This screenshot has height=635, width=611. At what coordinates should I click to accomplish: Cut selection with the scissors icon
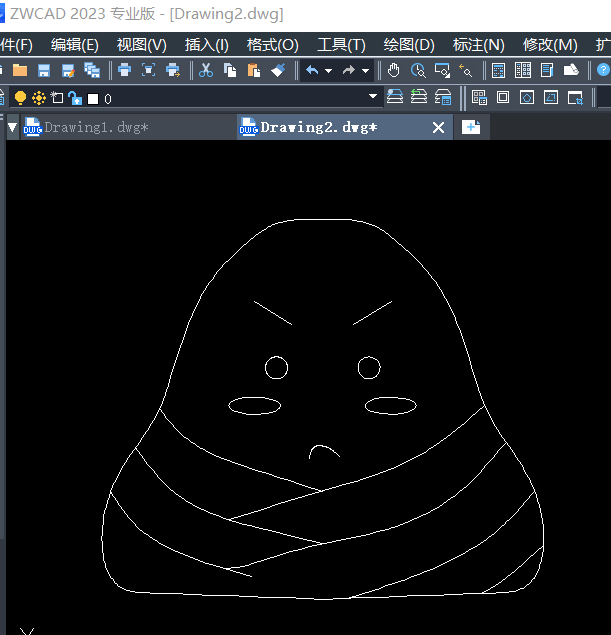206,70
